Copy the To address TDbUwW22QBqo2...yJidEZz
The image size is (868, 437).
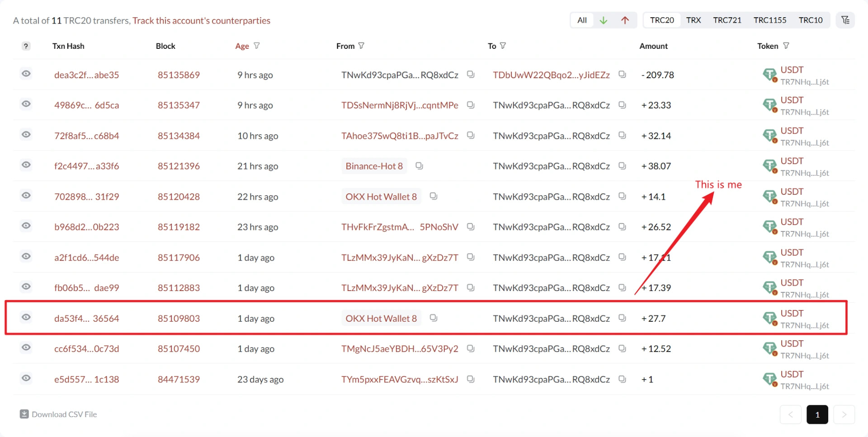pyautogui.click(x=622, y=74)
